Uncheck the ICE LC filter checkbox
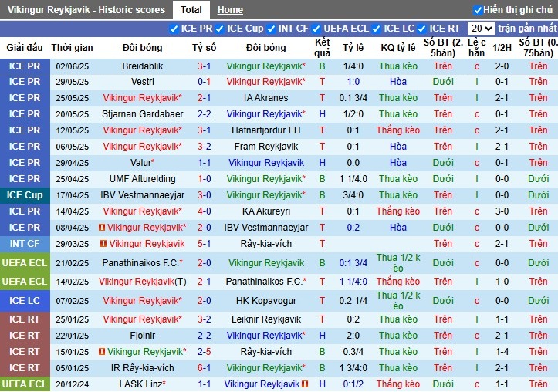 point(376,29)
